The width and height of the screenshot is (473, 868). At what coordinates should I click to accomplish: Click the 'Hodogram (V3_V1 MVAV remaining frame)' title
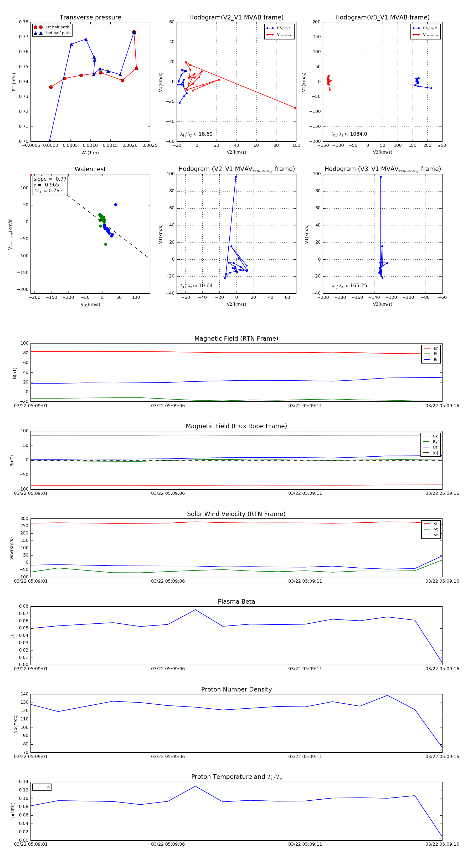point(382,169)
